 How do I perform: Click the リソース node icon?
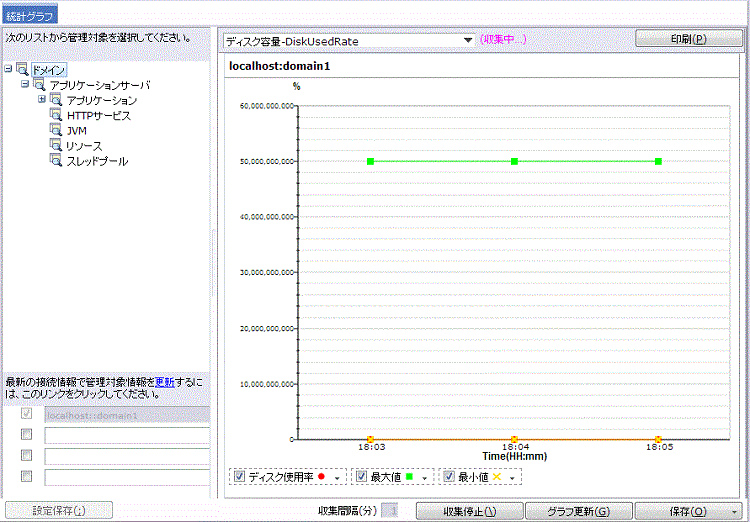(56, 146)
